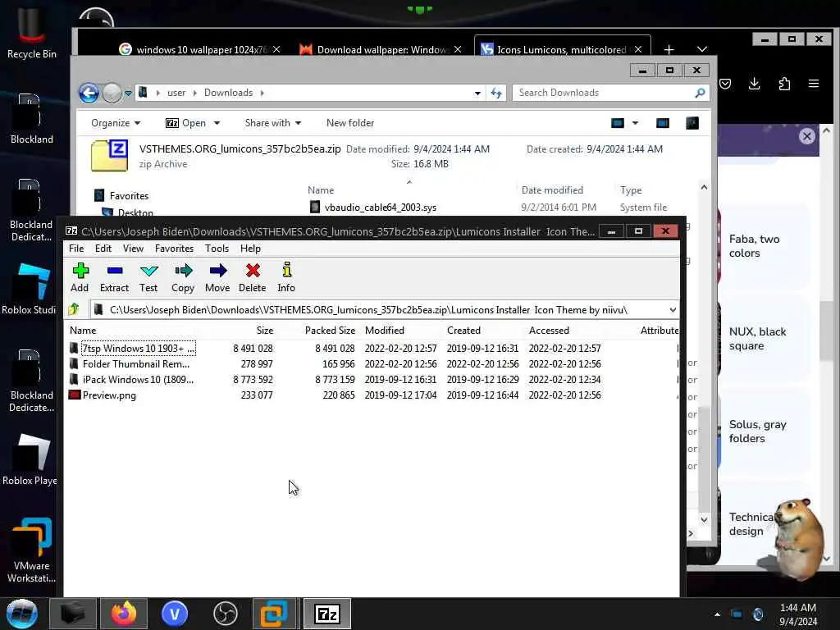List all browser tabs chevron
The width and height of the screenshot is (840, 630).
pyautogui.click(x=702, y=49)
